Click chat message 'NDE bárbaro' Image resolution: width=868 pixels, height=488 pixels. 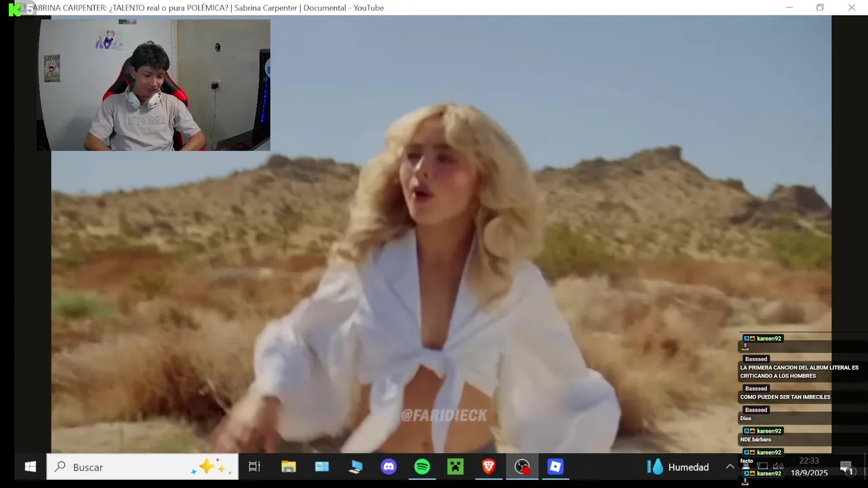pos(755,439)
